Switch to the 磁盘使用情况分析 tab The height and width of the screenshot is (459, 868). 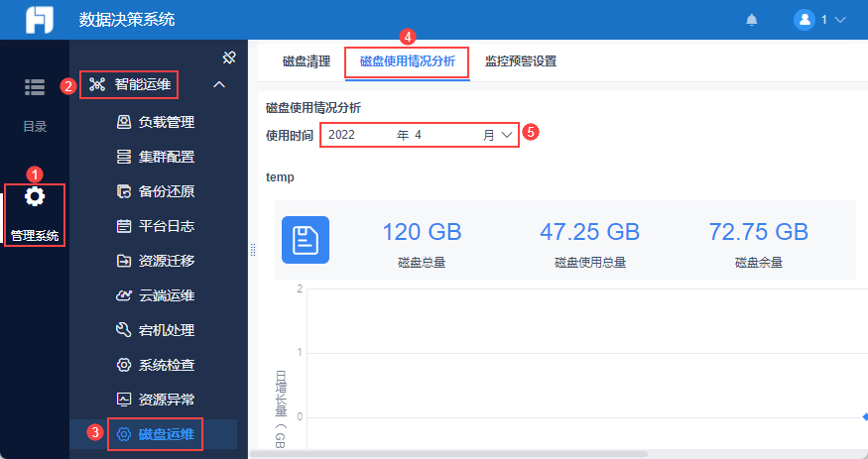pyautogui.click(x=408, y=60)
